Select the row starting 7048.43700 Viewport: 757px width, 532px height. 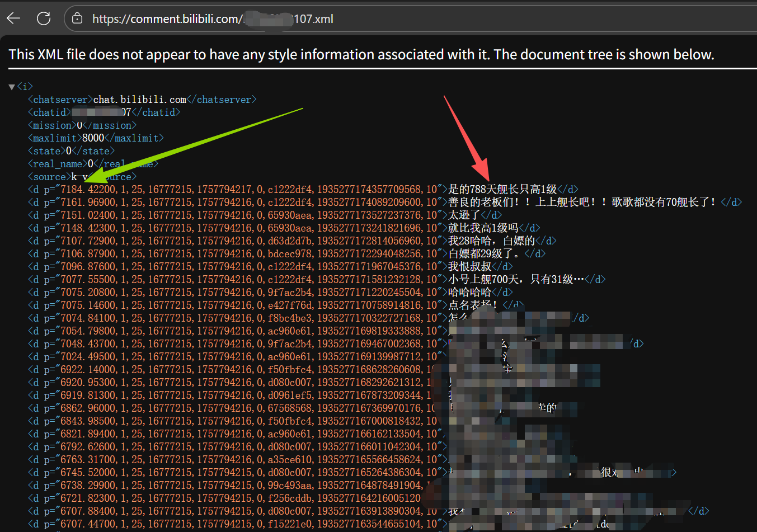[336, 344]
